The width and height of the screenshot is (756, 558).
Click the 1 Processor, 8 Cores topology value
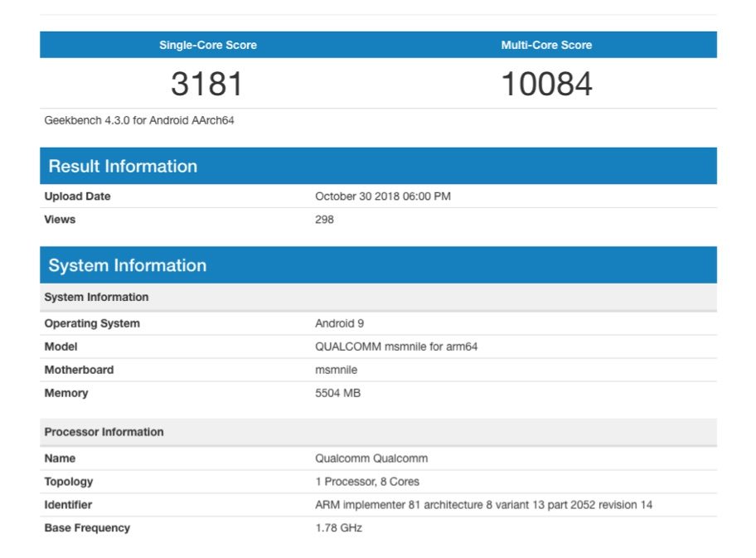tap(367, 482)
